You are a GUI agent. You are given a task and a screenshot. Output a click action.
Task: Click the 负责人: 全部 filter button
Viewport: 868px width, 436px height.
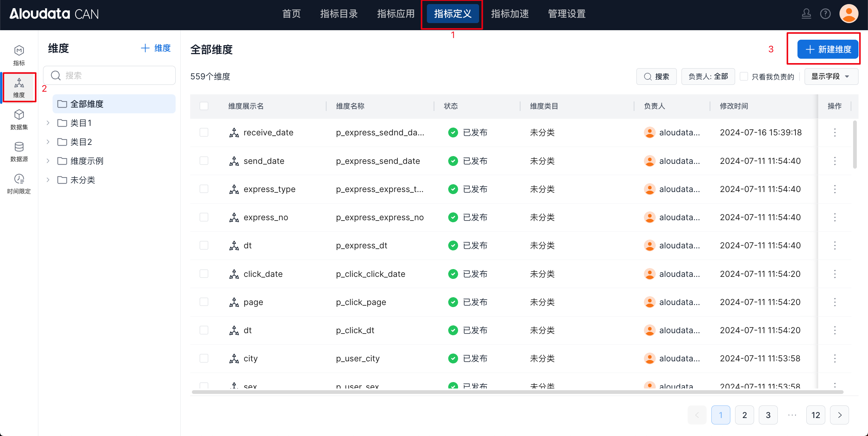pos(708,76)
